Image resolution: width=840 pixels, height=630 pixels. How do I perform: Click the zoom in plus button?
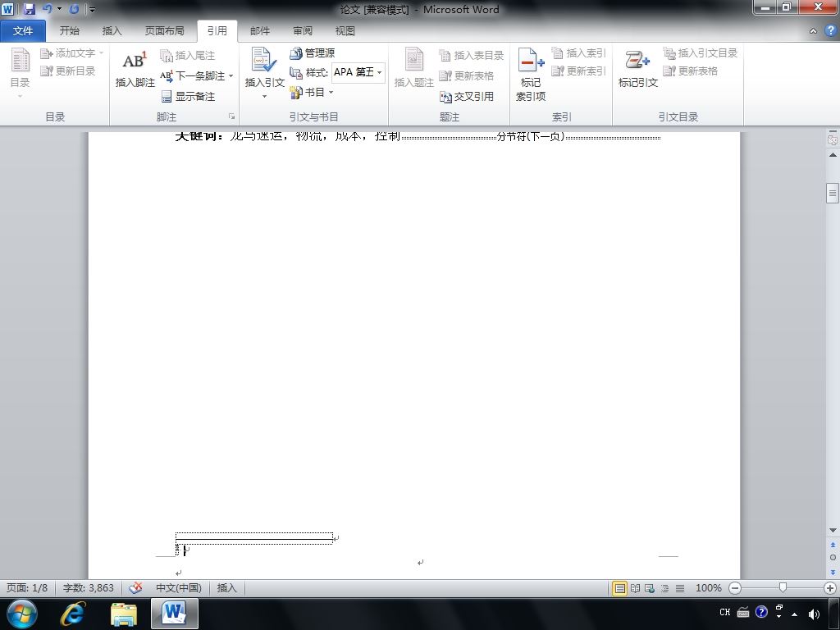click(x=830, y=588)
